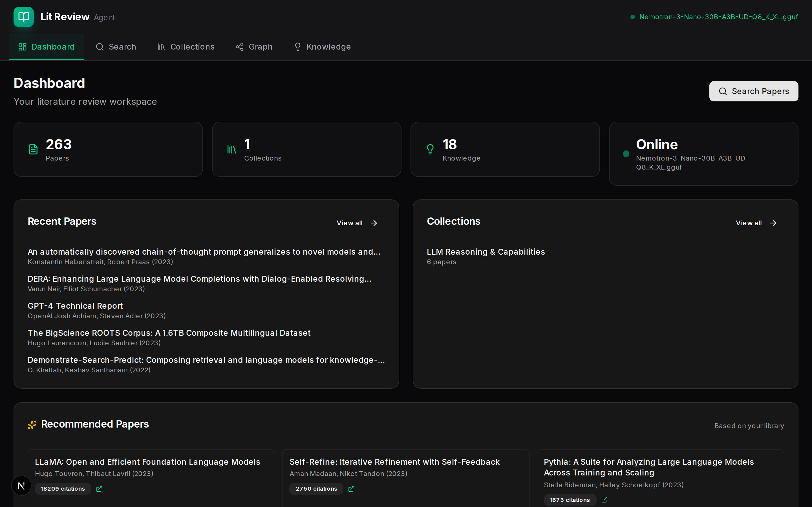View all collections link
The width and height of the screenshot is (812, 507).
click(756, 223)
